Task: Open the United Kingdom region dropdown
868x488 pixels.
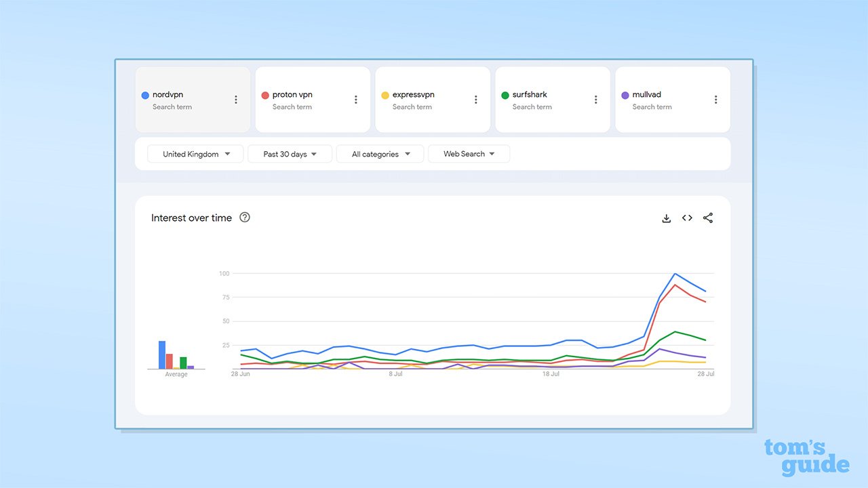Action: point(195,153)
